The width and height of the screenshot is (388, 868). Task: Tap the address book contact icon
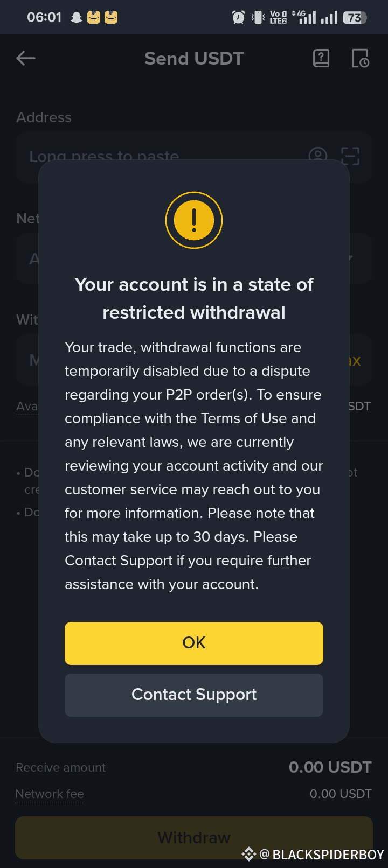coord(318,155)
